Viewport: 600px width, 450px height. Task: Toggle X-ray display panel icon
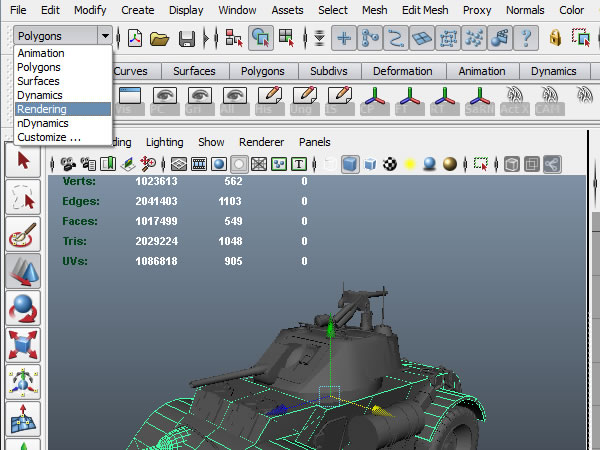[512, 164]
